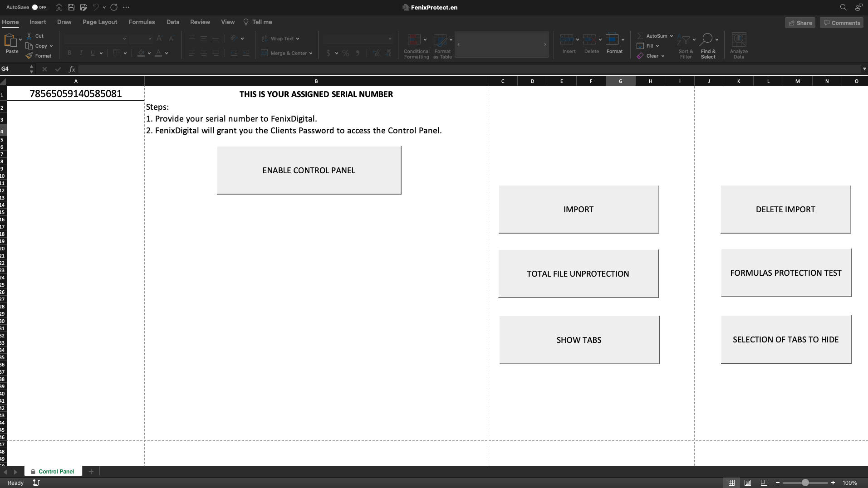This screenshot has width=868, height=488.
Task: Add a new sheet with plus button
Action: tap(91, 472)
